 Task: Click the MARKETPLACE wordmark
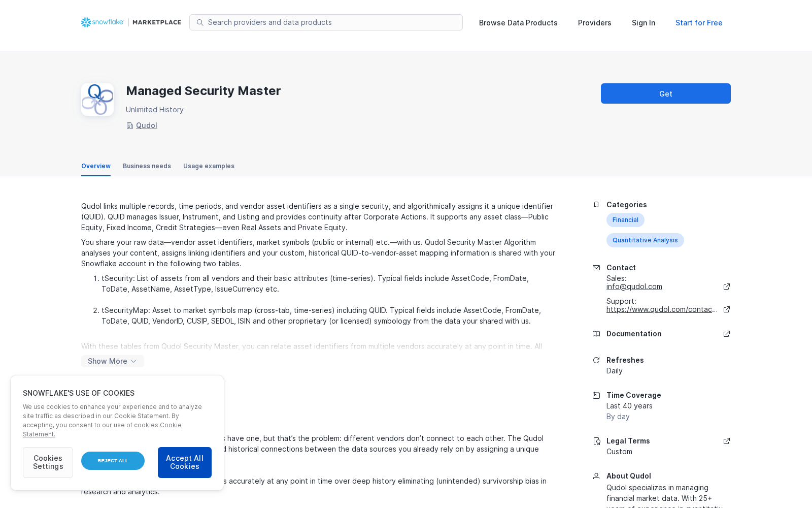pos(157,22)
